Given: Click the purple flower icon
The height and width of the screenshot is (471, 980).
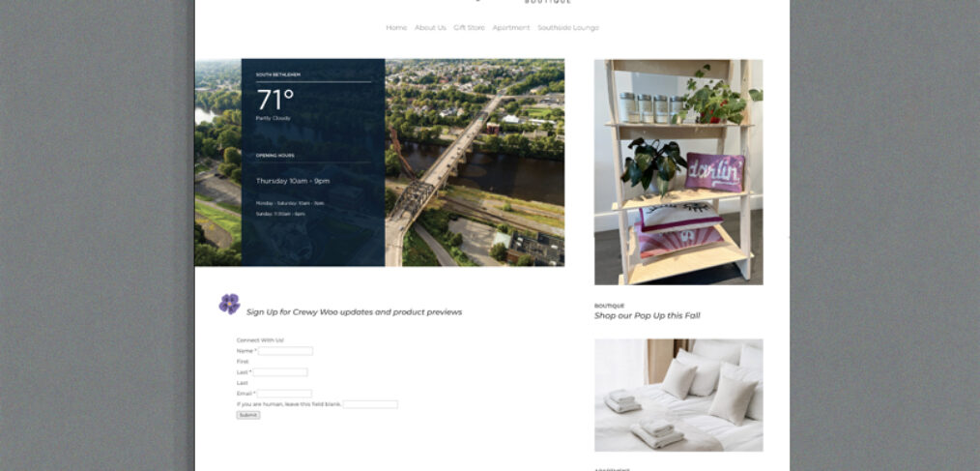Looking at the screenshot, I should pyautogui.click(x=229, y=304).
